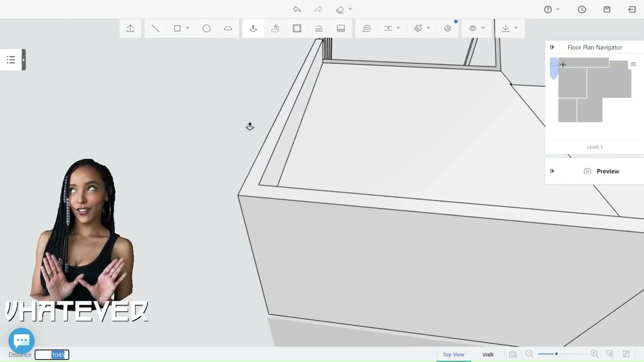
Task: Expand the download options dropdown arrow
Action: click(516, 28)
